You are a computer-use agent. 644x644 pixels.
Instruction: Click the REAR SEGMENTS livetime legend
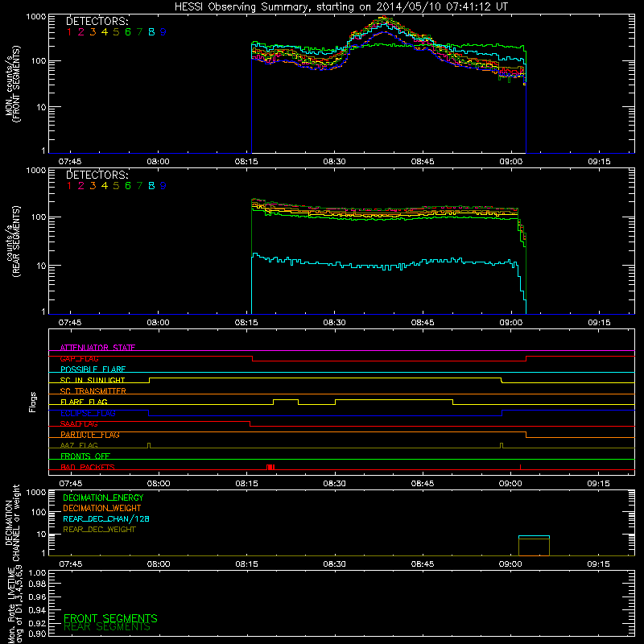pyautogui.click(x=107, y=627)
